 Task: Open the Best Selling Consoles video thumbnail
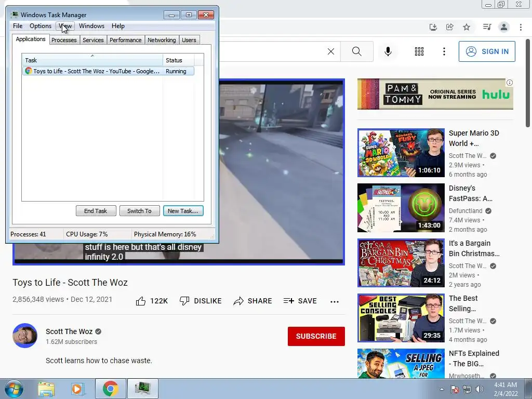(x=401, y=318)
